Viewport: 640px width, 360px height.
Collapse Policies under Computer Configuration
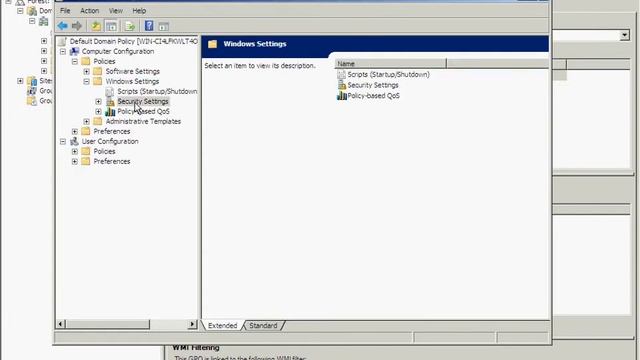75,62
